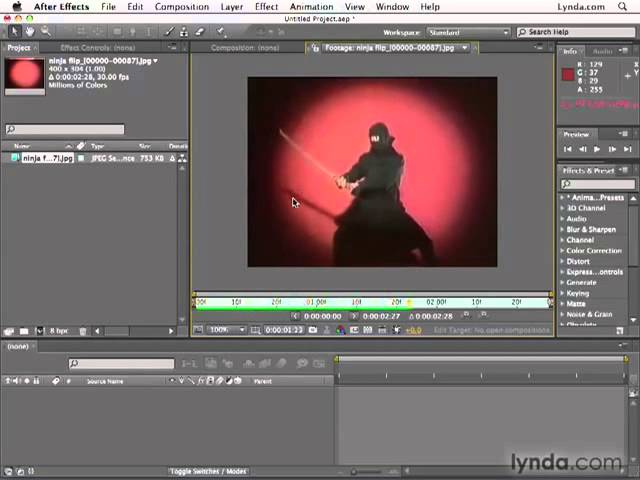Click yellow current-time marker on footage ruler
Screen dimensions: 640x480
tap(409, 302)
